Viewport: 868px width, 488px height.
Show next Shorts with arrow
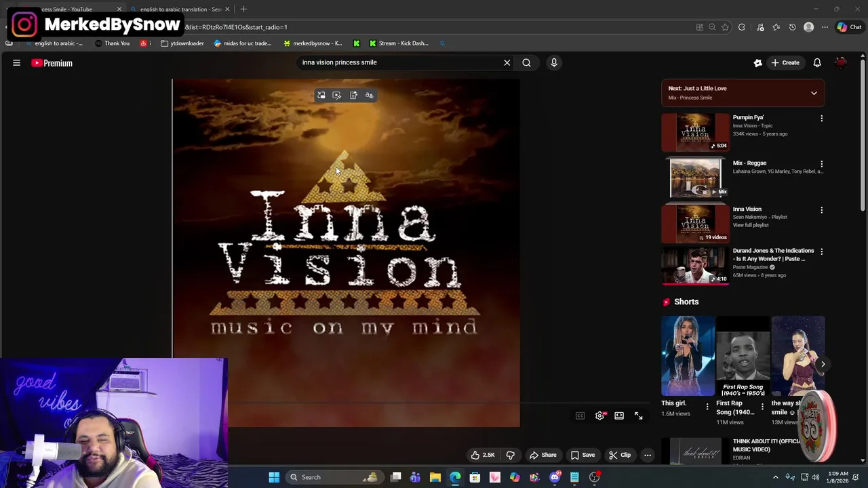(x=823, y=364)
